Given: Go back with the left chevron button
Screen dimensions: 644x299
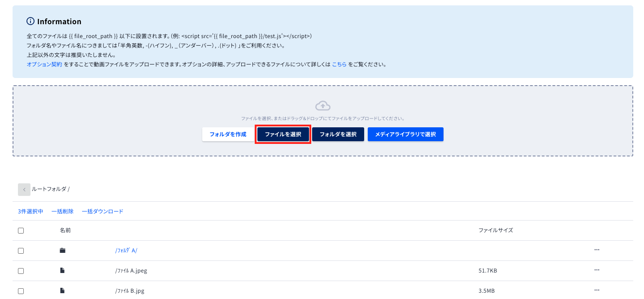Looking at the screenshot, I should point(24,190).
